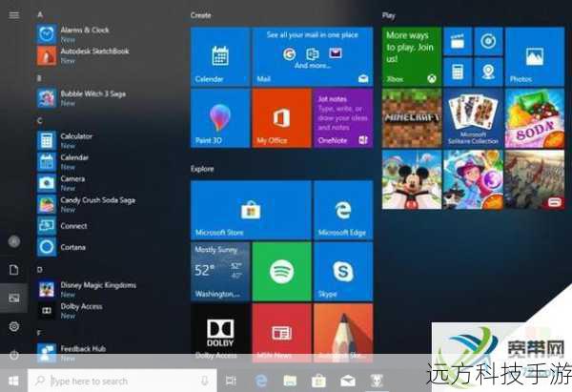Open the OneNote tile
The image size is (572, 392).
pyautogui.click(x=343, y=118)
